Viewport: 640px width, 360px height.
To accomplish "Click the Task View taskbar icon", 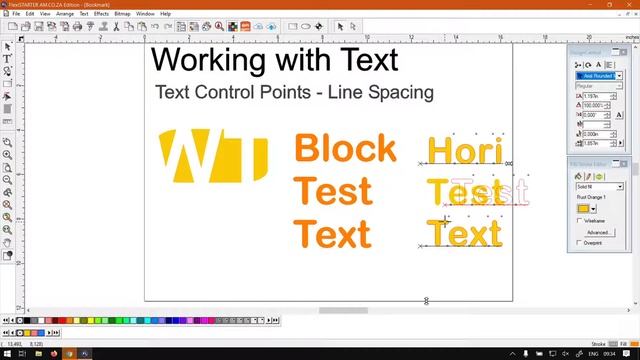I will 22,353.
